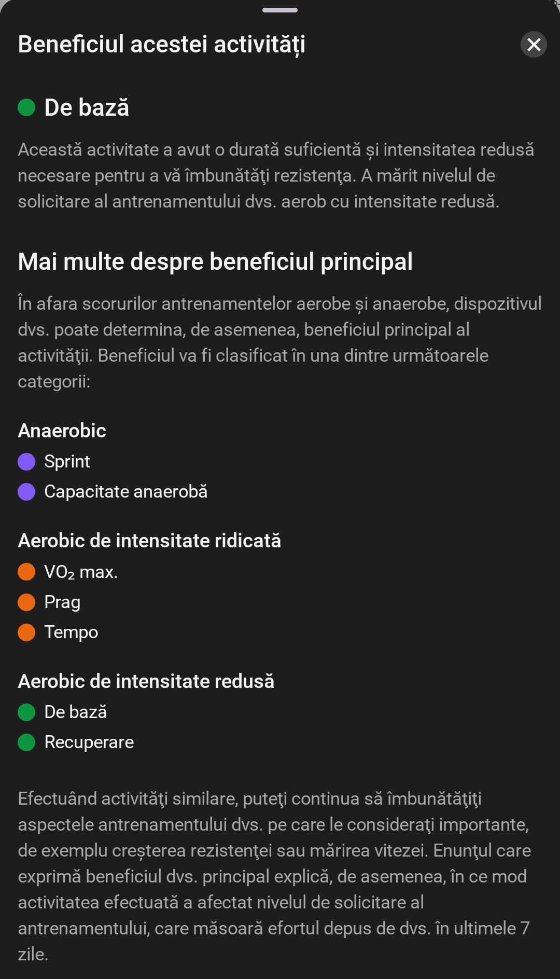Tap the drag handle at top of sheet
This screenshot has width=560, height=979.
pos(280,10)
